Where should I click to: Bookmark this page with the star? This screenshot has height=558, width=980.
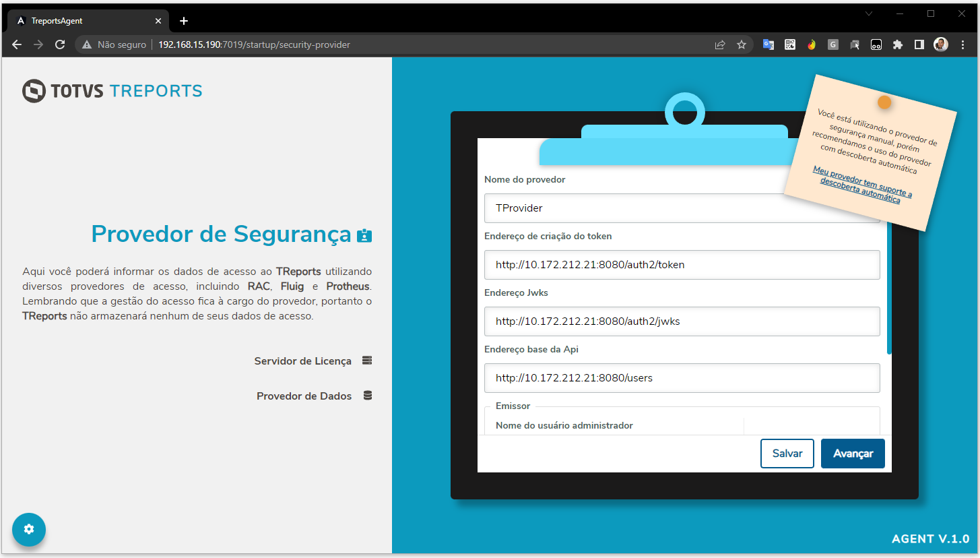click(742, 45)
